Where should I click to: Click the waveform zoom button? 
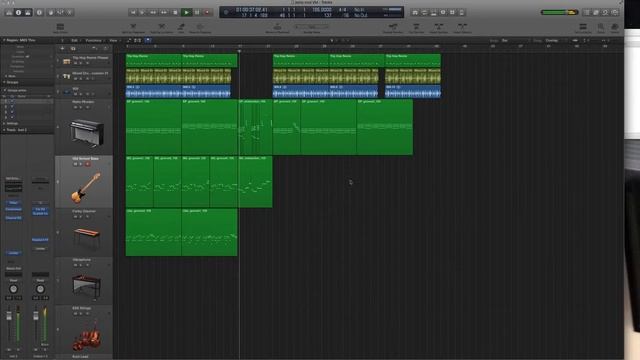pos(575,40)
